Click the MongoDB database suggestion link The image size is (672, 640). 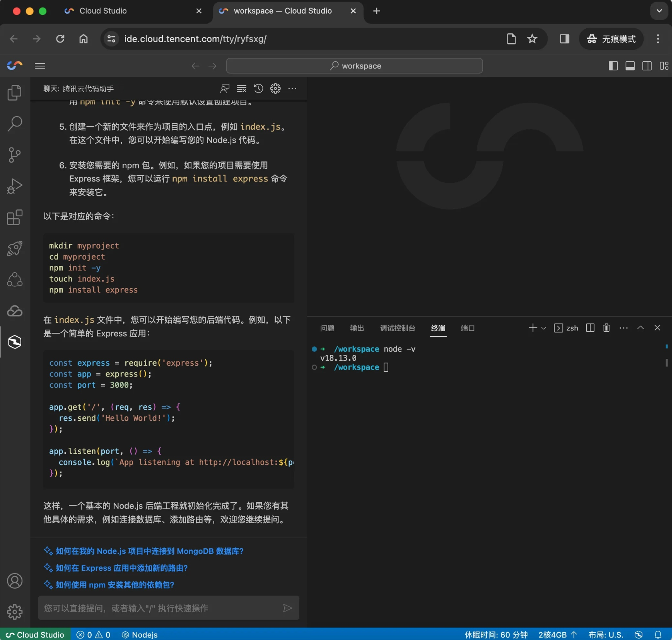(149, 551)
